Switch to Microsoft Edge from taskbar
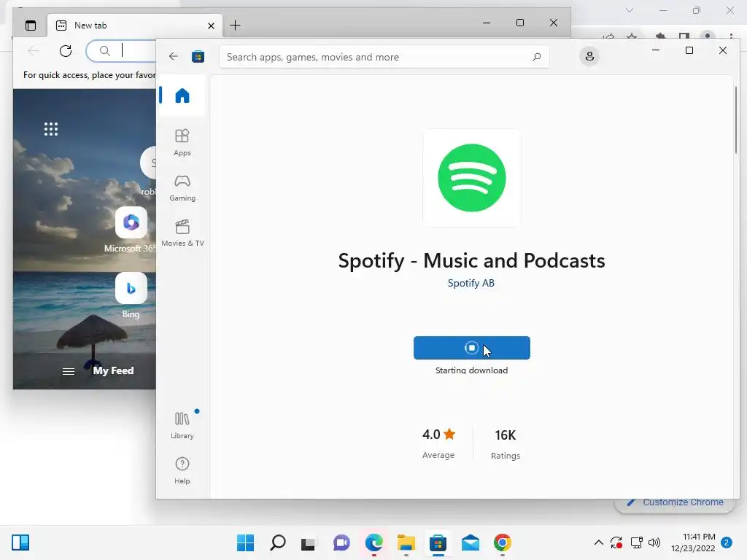Screen dimensions: 747x560 click(374, 542)
